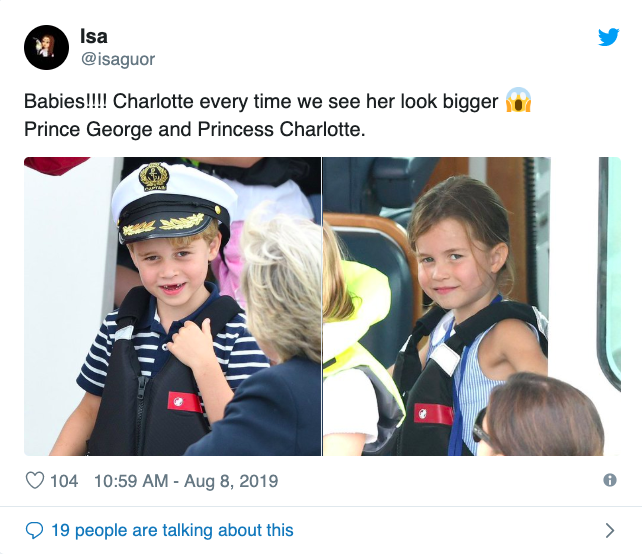Click the gold badge on captain's hat
Screen dimensions: 642x554
click(154, 176)
